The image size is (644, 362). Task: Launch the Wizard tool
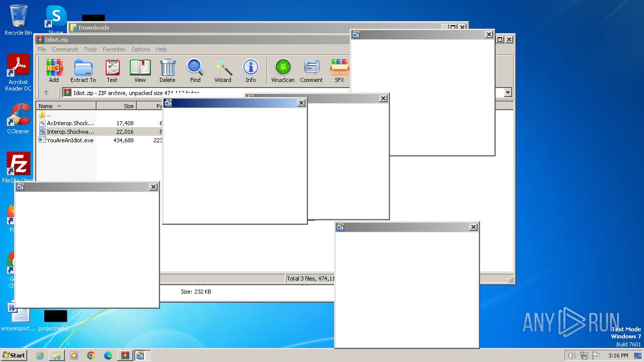223,71
